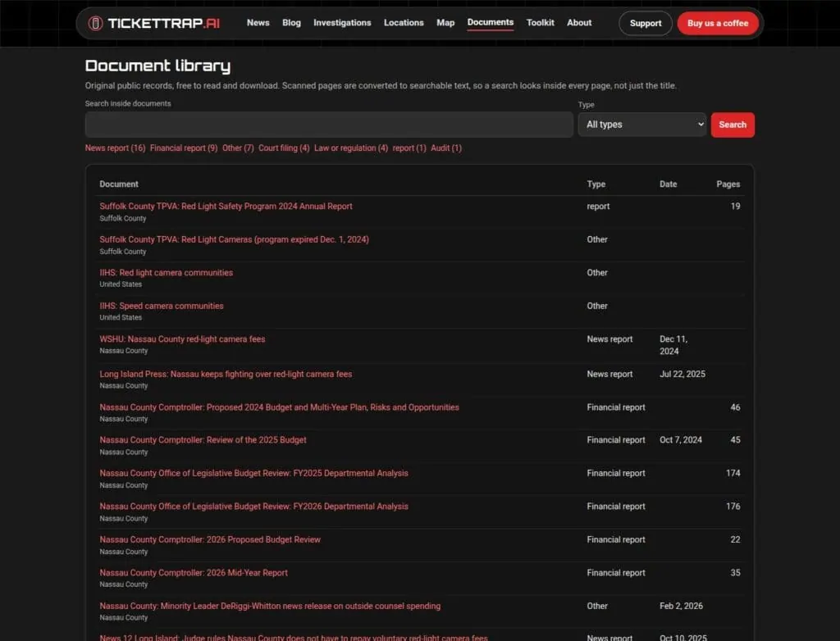
Task: Click the Oct 7, 2024 date cell
Action: [680, 439]
